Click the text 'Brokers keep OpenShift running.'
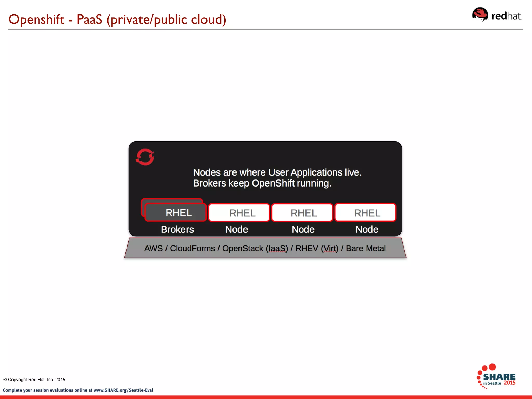The width and height of the screenshot is (532, 399). point(262,183)
